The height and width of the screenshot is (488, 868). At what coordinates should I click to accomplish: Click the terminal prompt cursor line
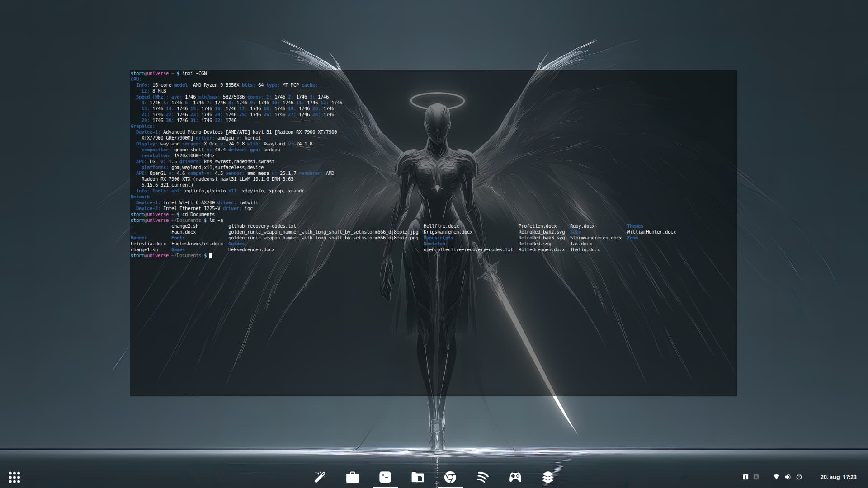click(x=210, y=256)
